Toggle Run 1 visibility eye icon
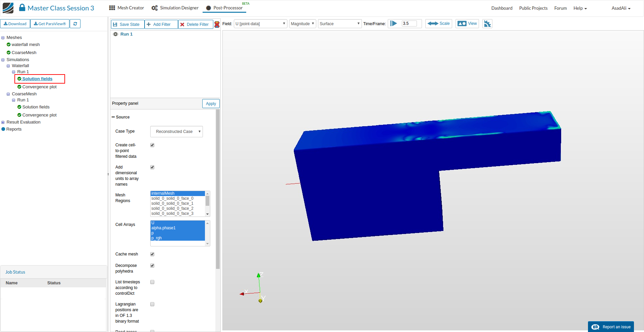Viewport: 644px width, 332px height. point(115,34)
